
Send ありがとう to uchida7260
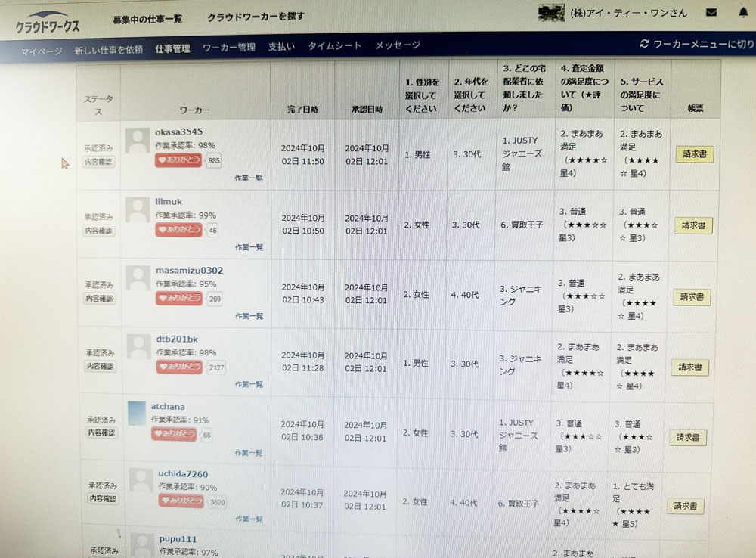coord(181,500)
